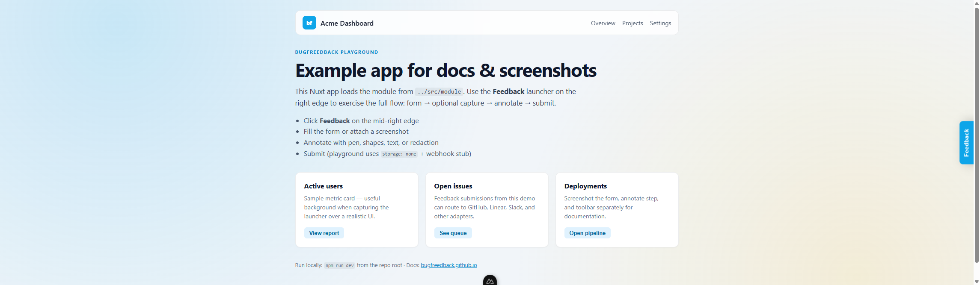Image resolution: width=980 pixels, height=285 pixels.
Task: Click 'Fill the form or attach a screenshot'
Action: pyautogui.click(x=356, y=132)
